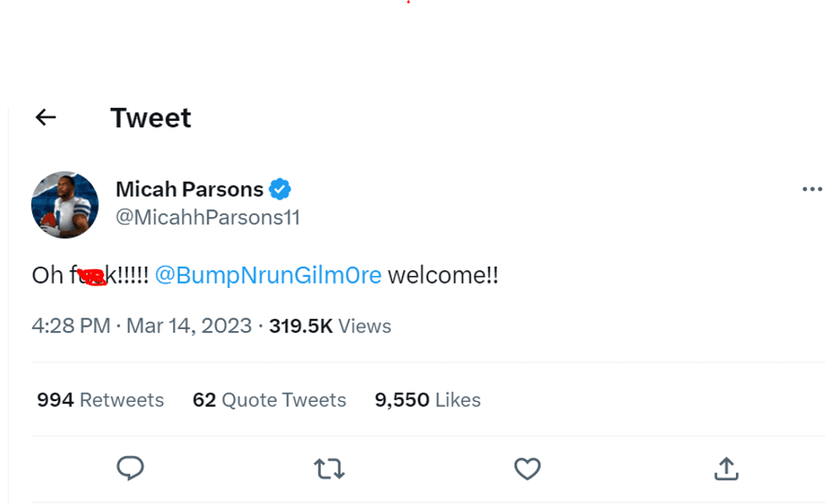This screenshot has width=828, height=504.
Task: Show the 9,550 Likes list
Action: [x=428, y=399]
